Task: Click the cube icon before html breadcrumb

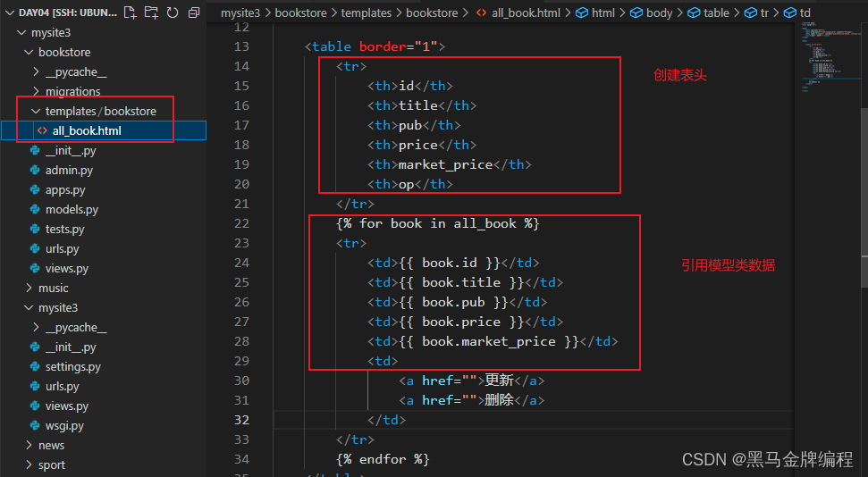Action: [x=582, y=13]
